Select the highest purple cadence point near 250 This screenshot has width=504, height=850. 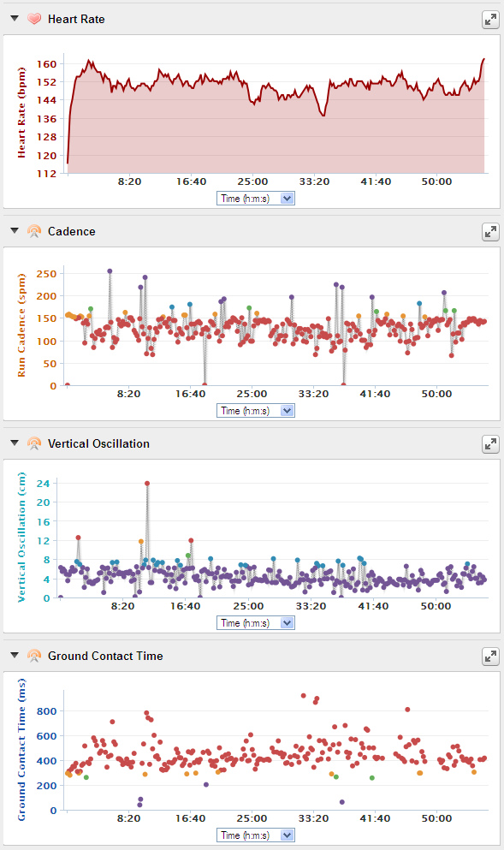110,271
